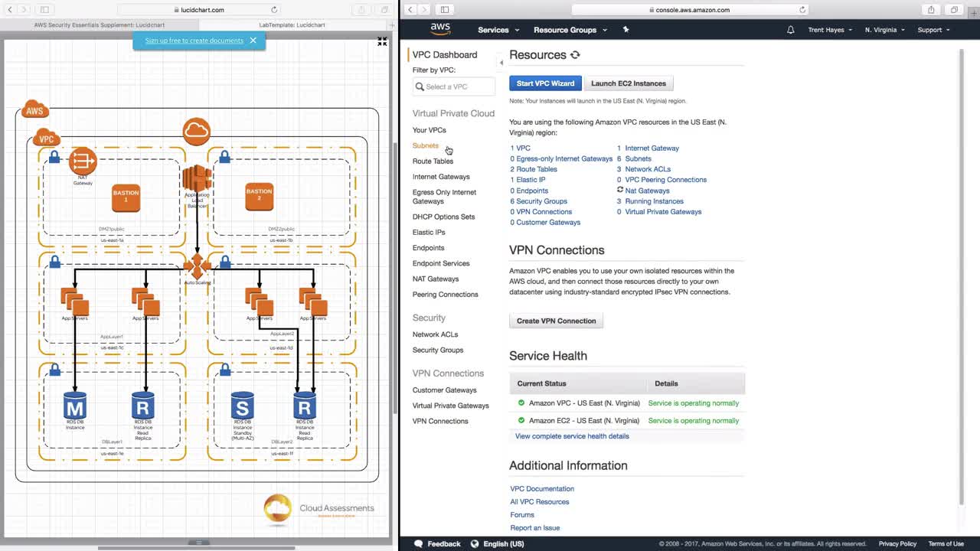This screenshot has width=980, height=551.
Task: Click the Auto Scaling icon in the diagram
Action: point(197,266)
